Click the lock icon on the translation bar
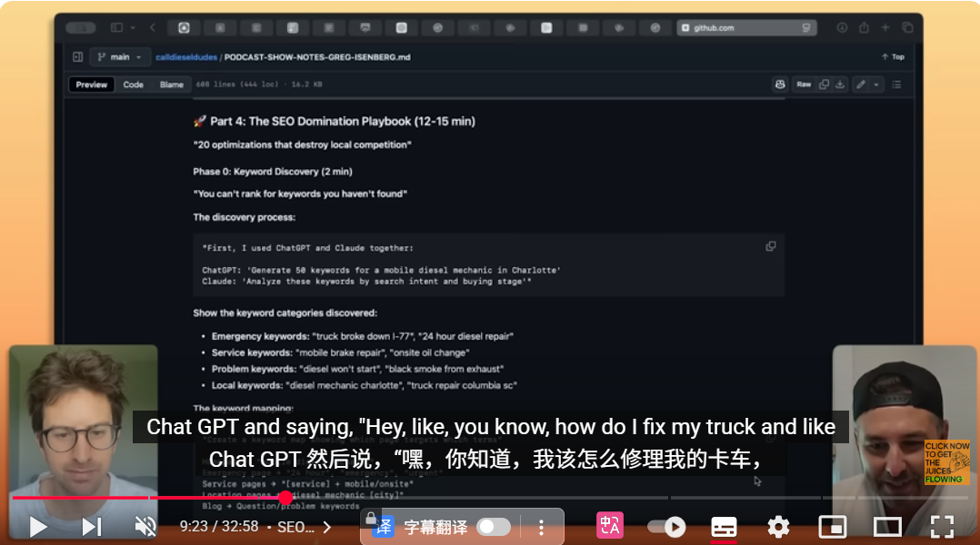The image size is (980, 545). coord(371,518)
